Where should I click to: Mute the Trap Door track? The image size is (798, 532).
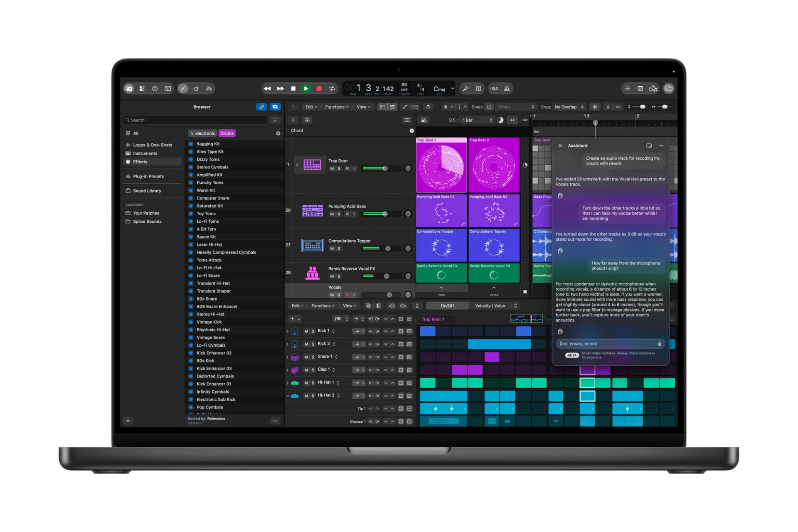(x=332, y=168)
